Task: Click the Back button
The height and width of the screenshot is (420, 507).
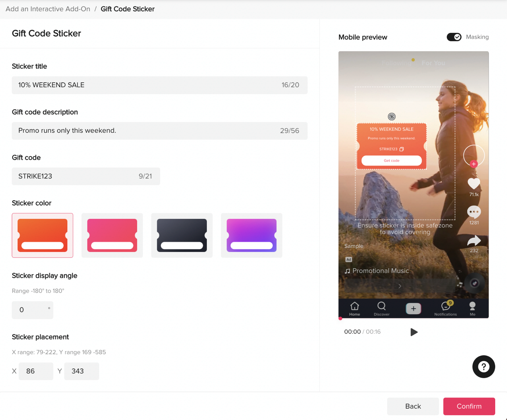Action: [412, 406]
